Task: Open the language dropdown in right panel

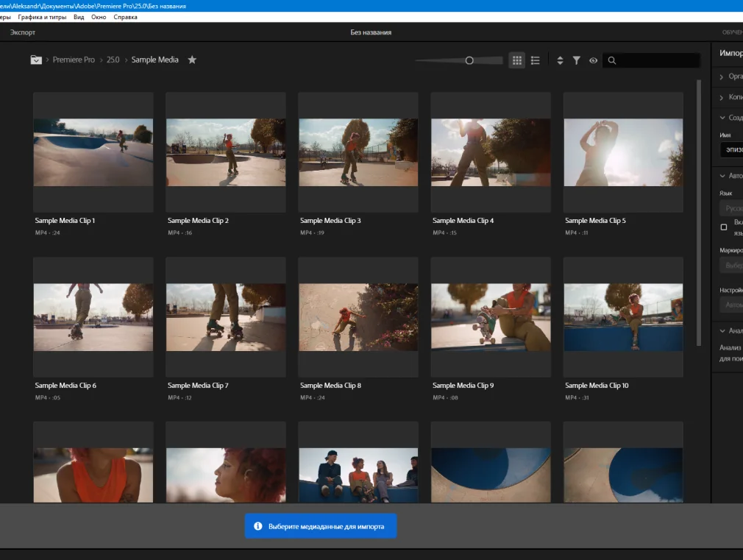Action: [732, 208]
